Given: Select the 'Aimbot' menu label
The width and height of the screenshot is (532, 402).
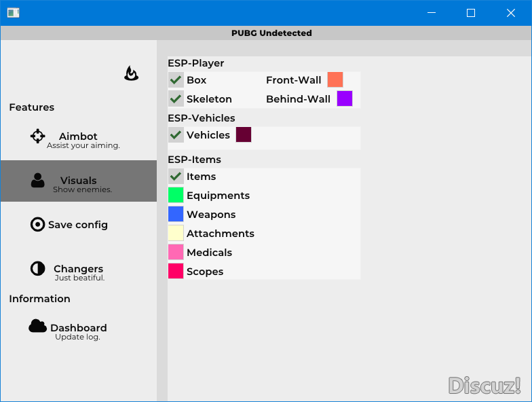Looking at the screenshot, I should pos(78,136).
